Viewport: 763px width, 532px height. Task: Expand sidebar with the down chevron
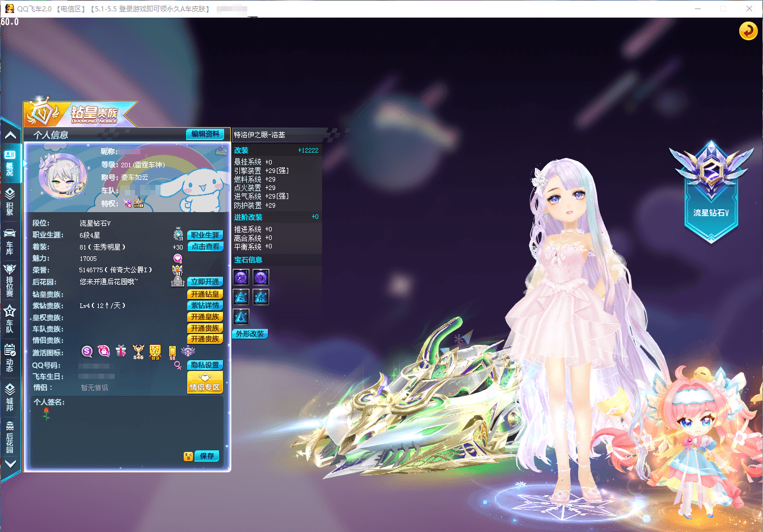pos(10,463)
